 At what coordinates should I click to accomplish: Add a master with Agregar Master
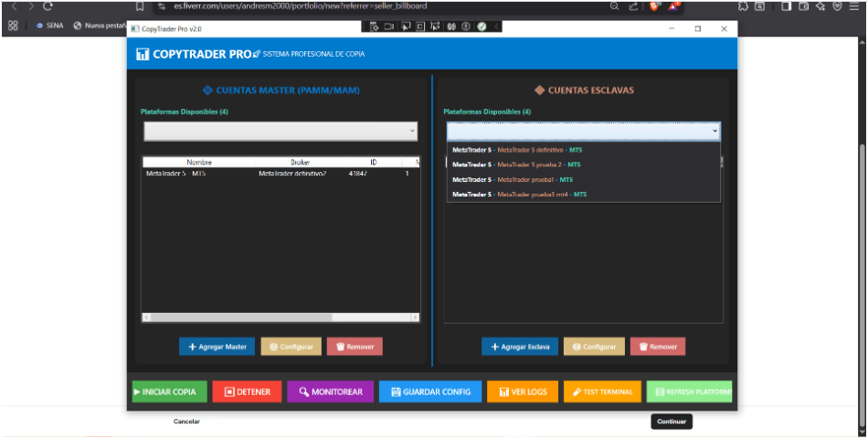tap(217, 347)
